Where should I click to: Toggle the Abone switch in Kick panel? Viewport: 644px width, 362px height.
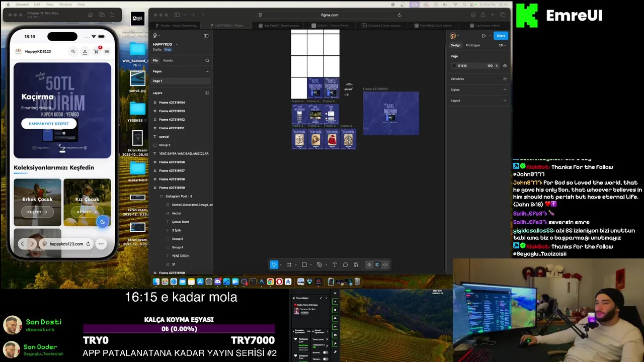point(325,352)
